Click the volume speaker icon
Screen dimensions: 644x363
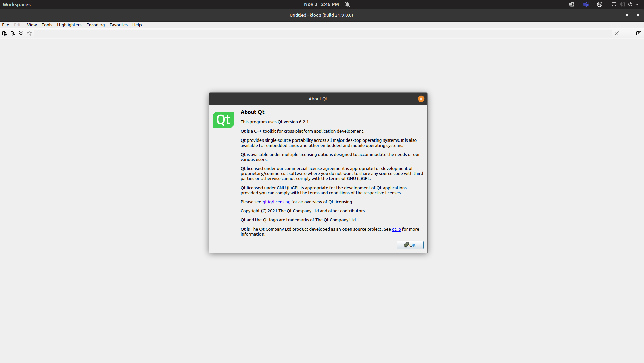[622, 4]
